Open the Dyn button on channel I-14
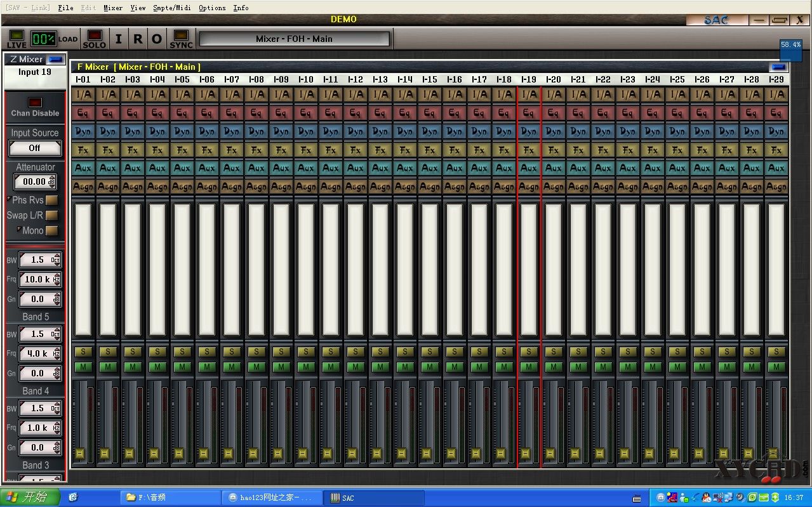The width and height of the screenshot is (812, 507). pos(405,131)
